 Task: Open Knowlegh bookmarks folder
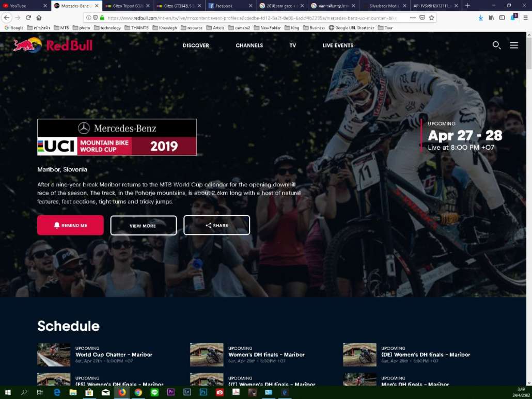165,28
